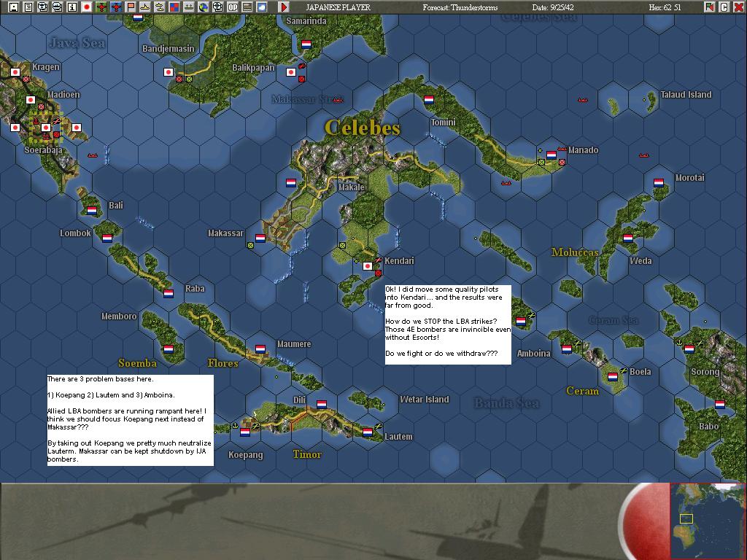Click the red X exit icon
This screenshot has width=747, height=560.
click(x=738, y=7)
